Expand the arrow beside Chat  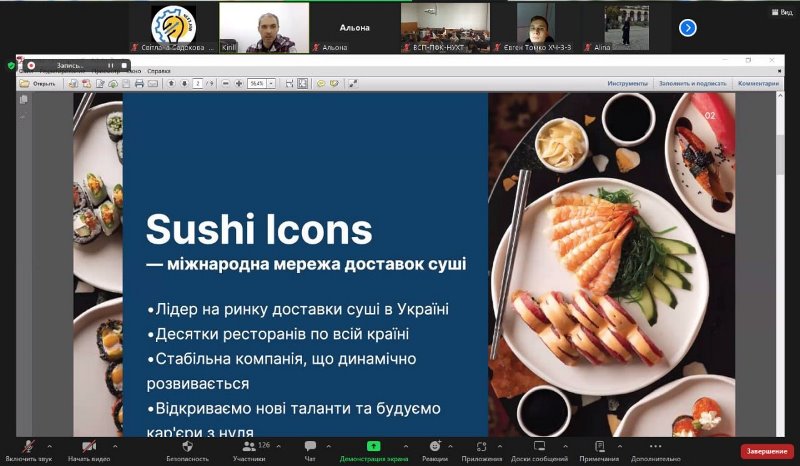click(x=329, y=447)
